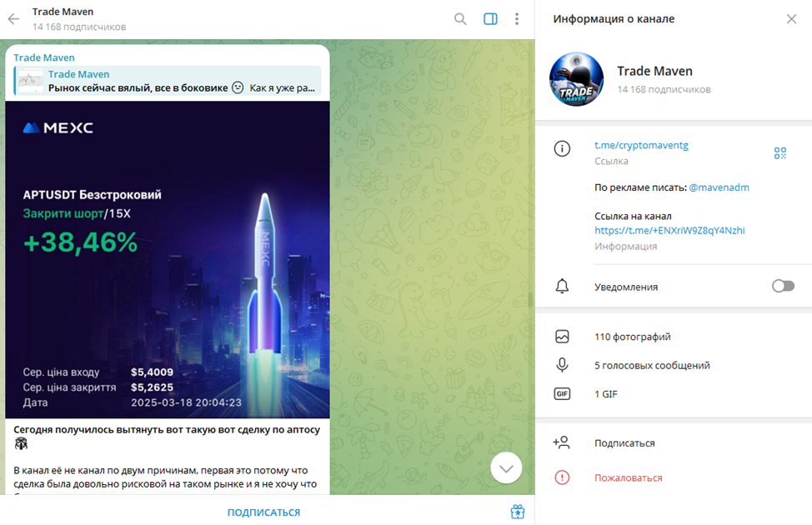Go back using the arrow icon

(13, 19)
